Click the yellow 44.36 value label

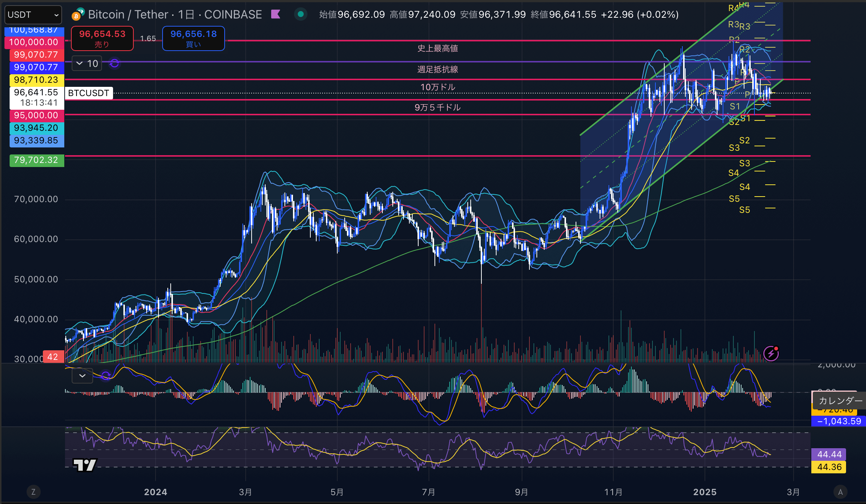pos(829,467)
